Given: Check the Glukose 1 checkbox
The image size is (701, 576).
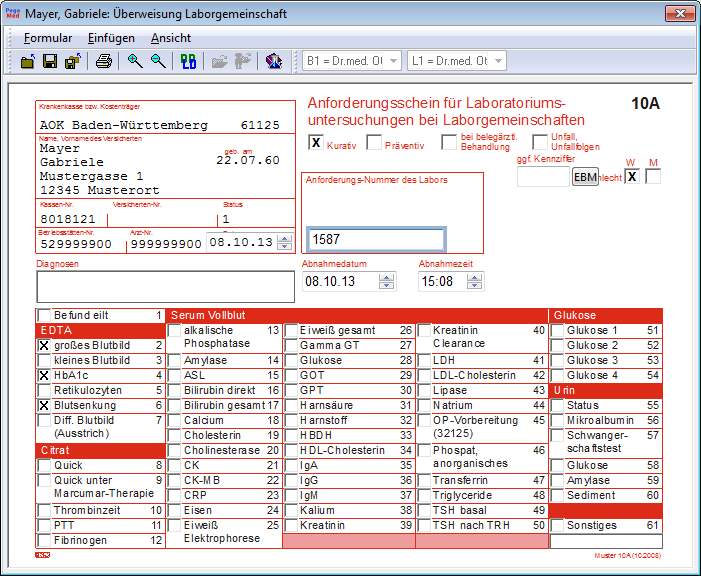Looking at the screenshot, I should (558, 330).
